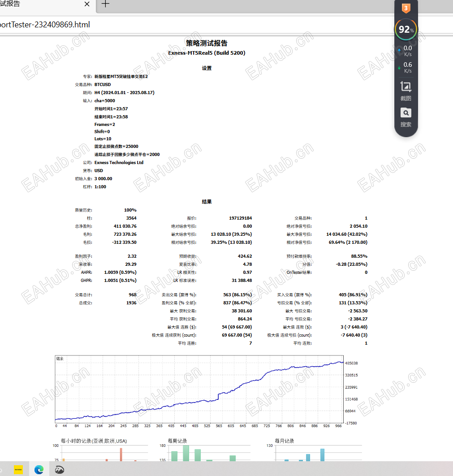Click the ticks value 197129184
Viewport: 453px width, 476px height.
click(240, 218)
